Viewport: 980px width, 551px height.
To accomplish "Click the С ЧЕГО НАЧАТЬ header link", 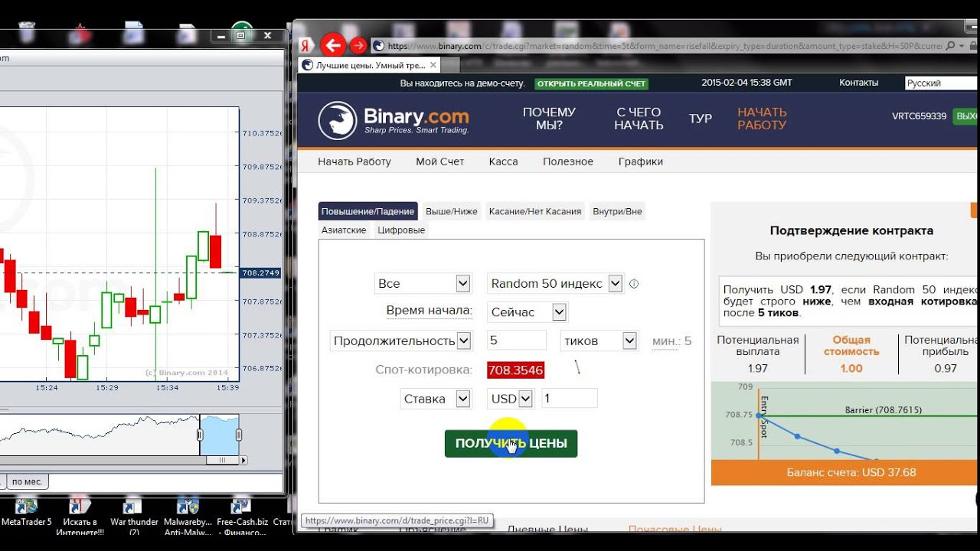I will (x=639, y=119).
